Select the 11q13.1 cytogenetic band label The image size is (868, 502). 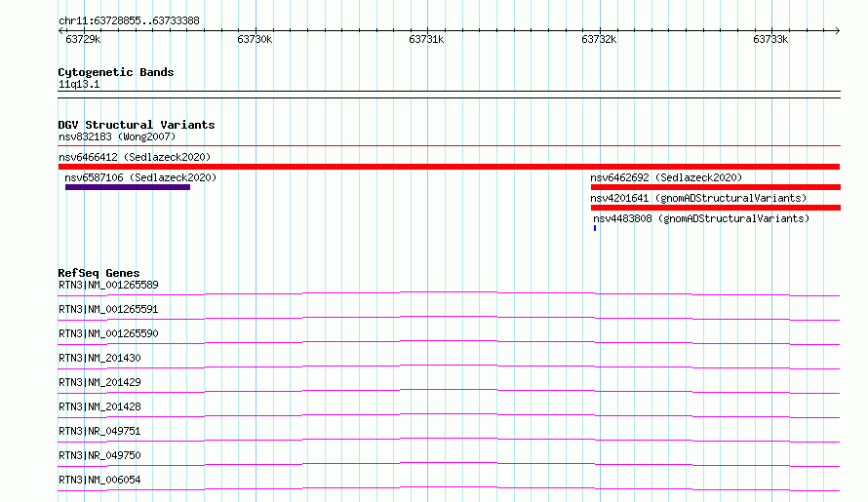[x=79, y=84]
